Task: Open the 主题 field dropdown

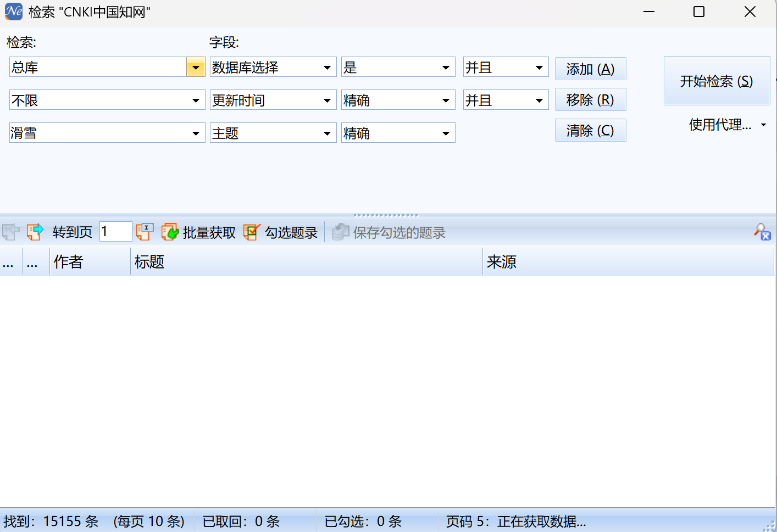Action: pyautogui.click(x=327, y=133)
